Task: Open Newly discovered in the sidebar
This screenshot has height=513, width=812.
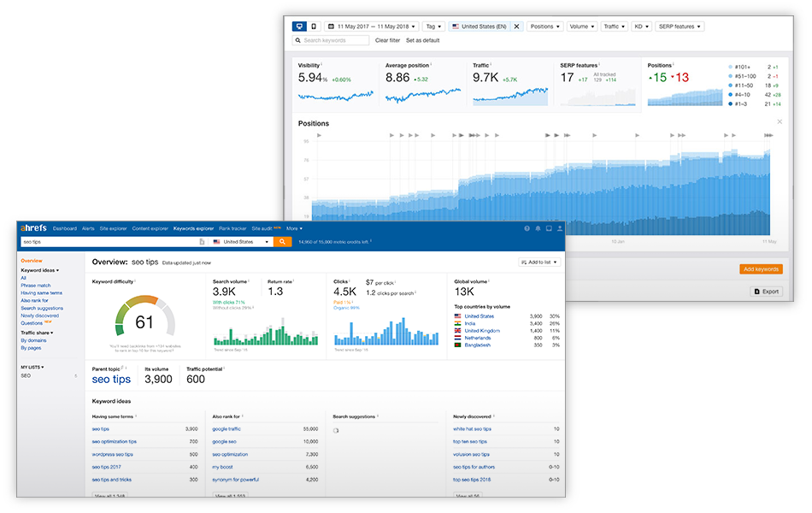Action: 40,315
